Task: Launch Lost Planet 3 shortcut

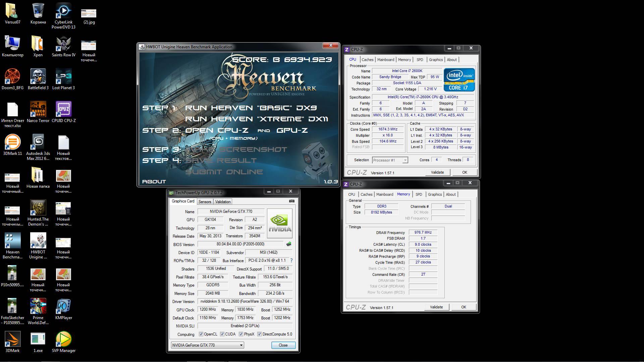Action: pos(63,79)
